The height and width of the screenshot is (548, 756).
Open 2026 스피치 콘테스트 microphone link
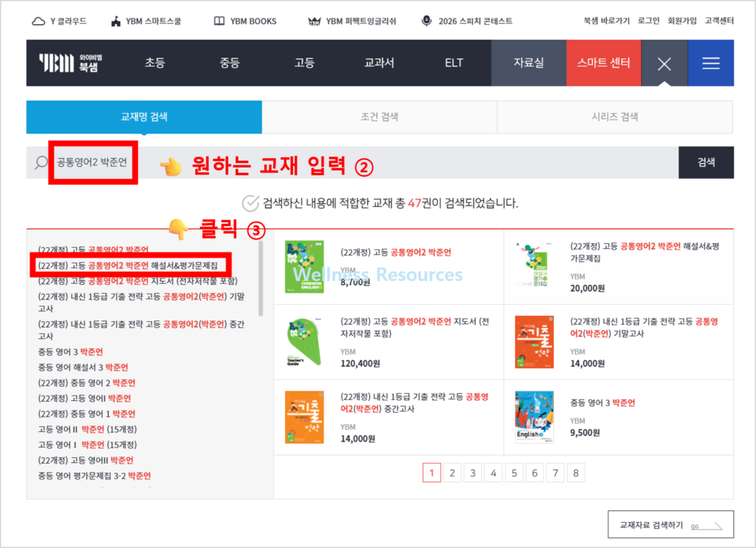coord(467,21)
